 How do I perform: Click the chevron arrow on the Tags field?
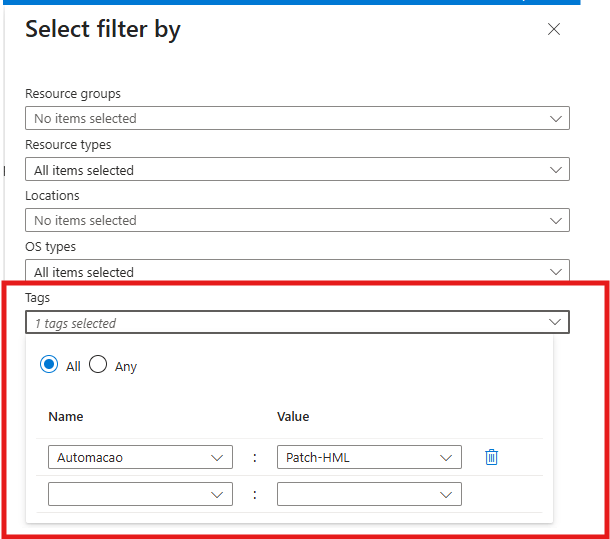pos(555,322)
